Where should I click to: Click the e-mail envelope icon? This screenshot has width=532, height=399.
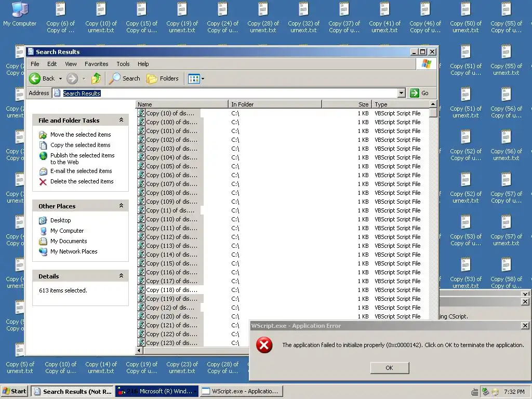point(43,171)
